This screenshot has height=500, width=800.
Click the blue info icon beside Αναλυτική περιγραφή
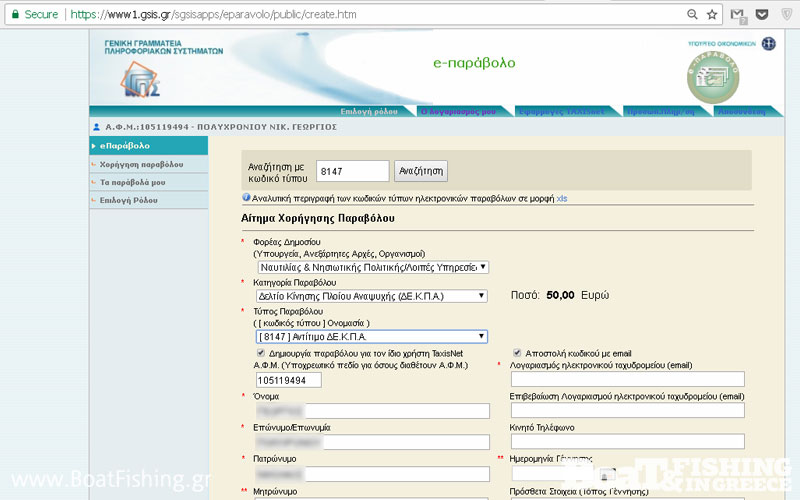tap(246, 198)
